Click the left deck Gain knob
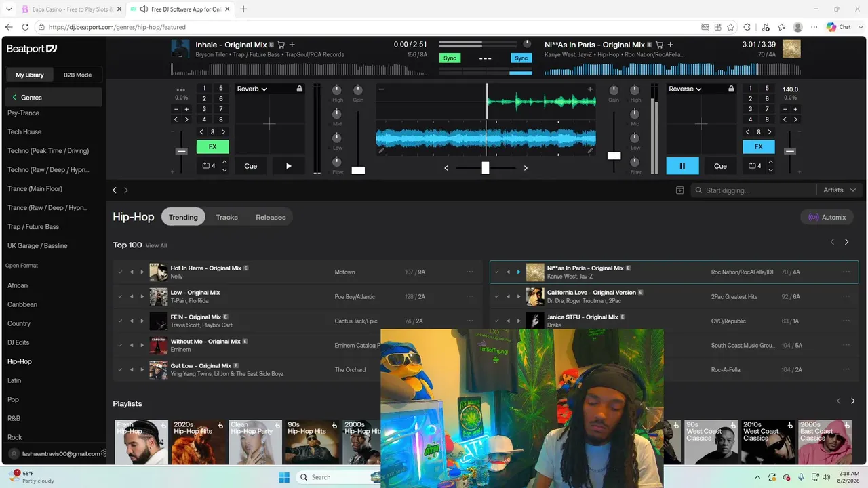 click(358, 90)
